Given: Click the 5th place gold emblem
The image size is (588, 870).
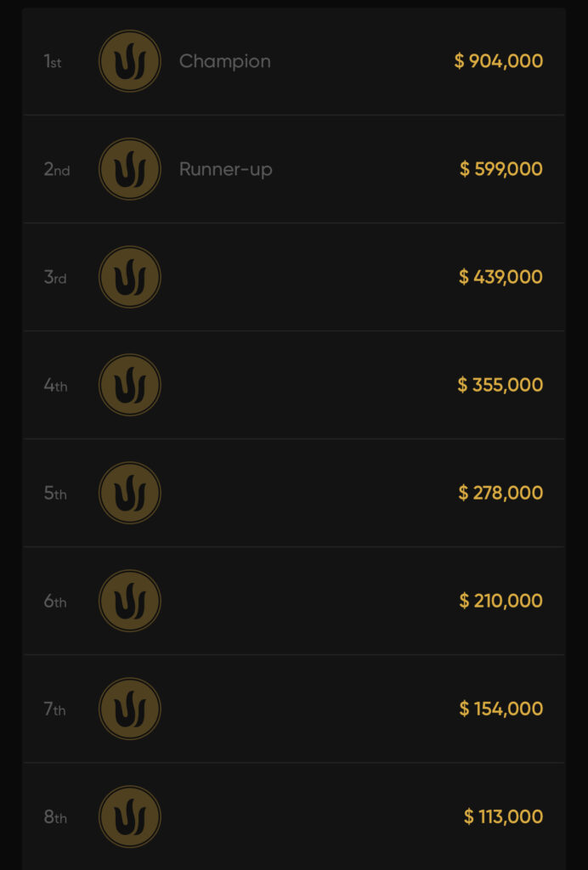Looking at the screenshot, I should 129,493.
